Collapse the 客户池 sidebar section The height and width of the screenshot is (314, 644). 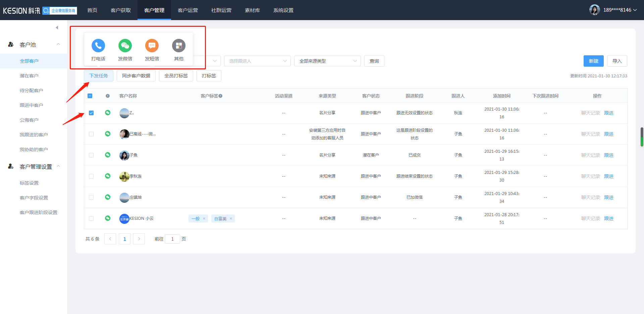[58, 45]
